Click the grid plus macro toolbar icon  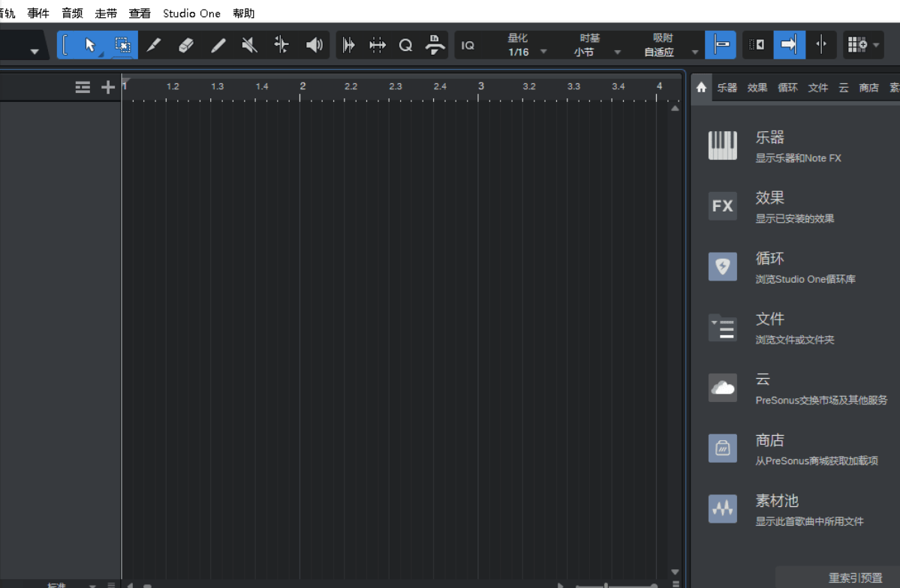coord(857,45)
